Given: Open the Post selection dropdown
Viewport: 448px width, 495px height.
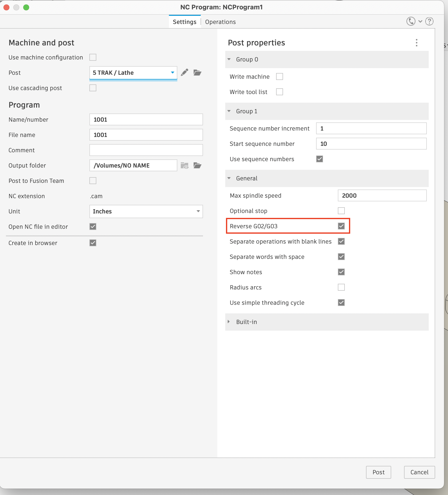Looking at the screenshot, I should pos(133,73).
